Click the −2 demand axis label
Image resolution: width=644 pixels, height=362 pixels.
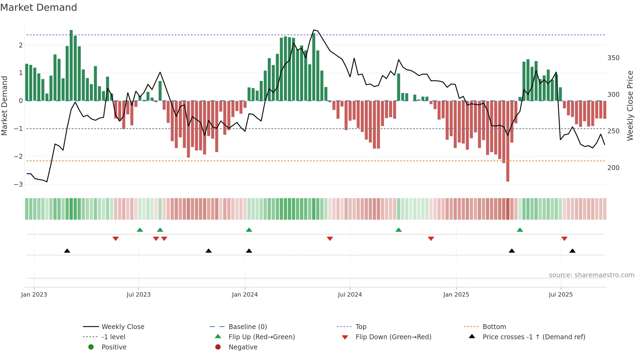(19, 157)
